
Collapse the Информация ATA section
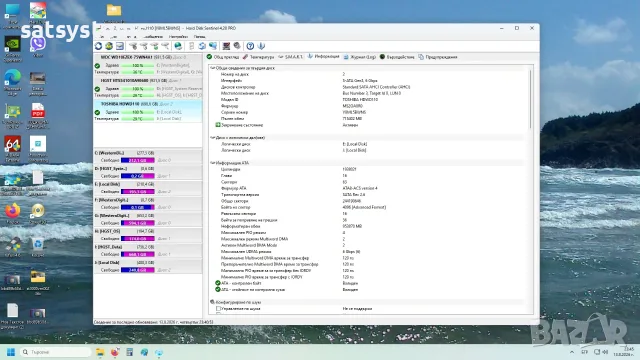213,163
